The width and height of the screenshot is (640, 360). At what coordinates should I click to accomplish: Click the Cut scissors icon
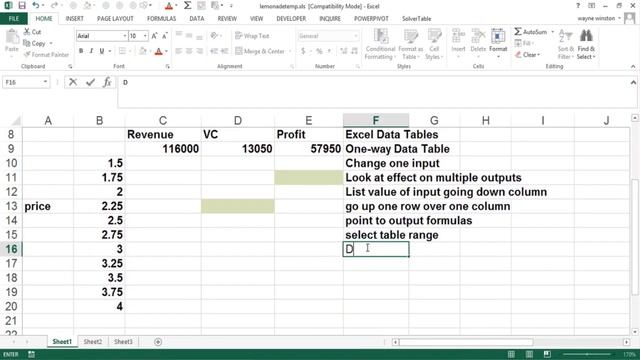[x=27, y=32]
